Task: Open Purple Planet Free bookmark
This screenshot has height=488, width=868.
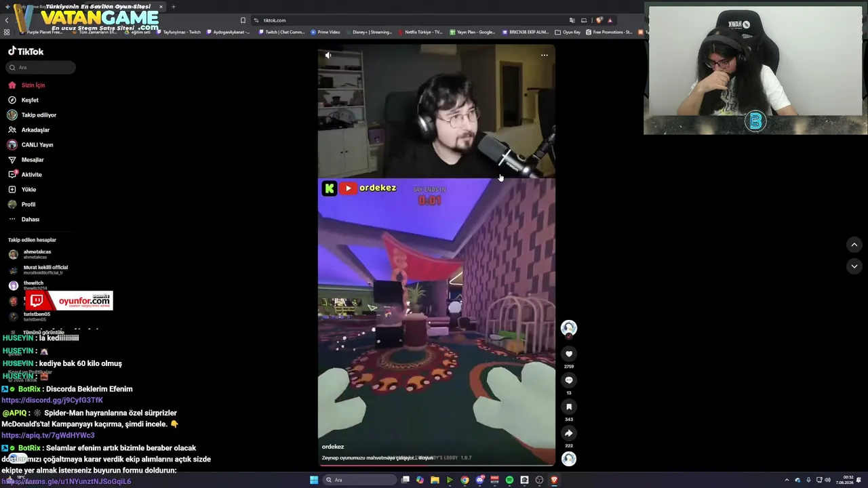Action: pos(41,32)
